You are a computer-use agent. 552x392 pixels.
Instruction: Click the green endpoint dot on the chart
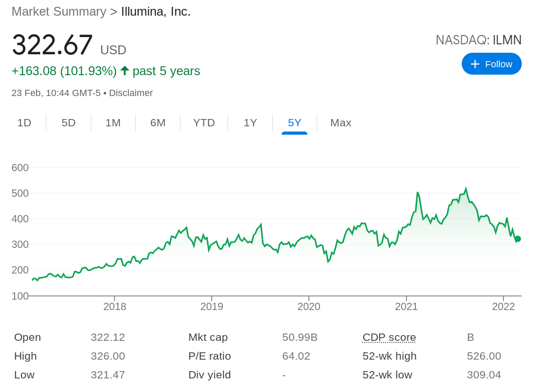coord(518,239)
